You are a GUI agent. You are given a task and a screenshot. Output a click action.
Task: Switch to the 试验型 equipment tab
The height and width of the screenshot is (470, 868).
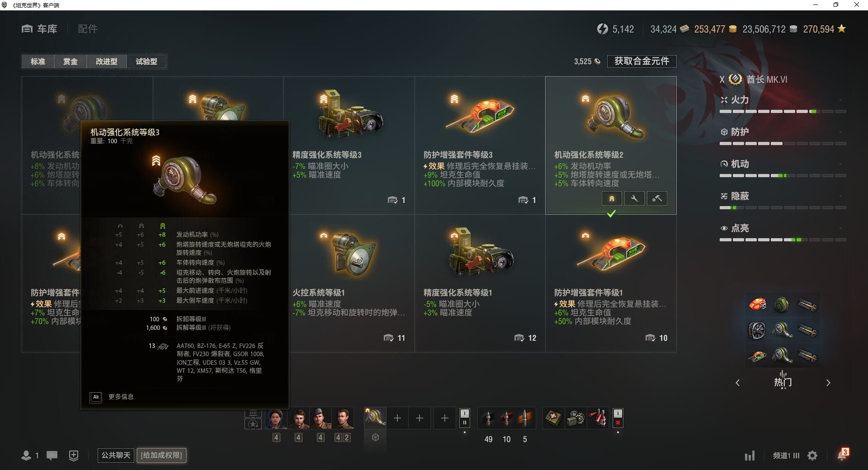tap(146, 61)
